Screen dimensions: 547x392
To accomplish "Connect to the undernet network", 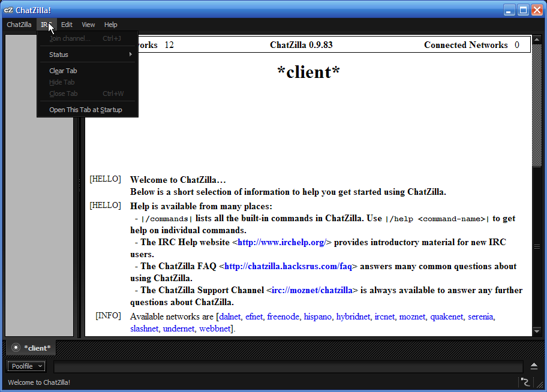I will (179, 328).
